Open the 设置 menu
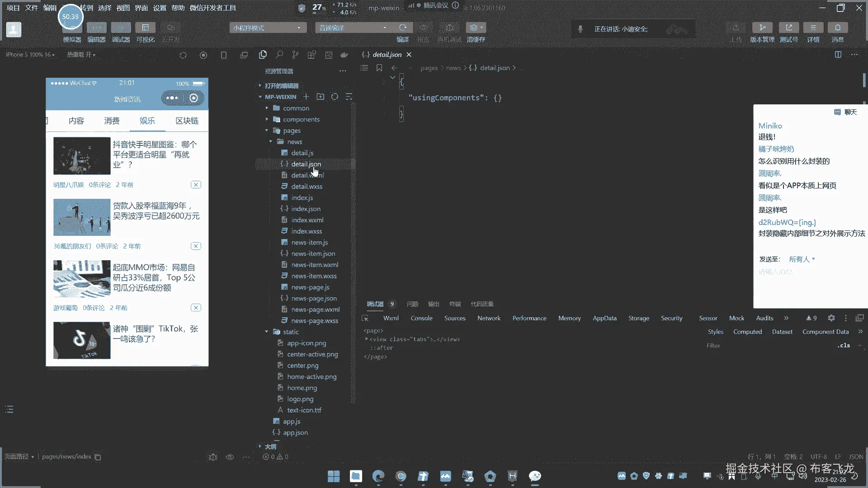 click(160, 8)
